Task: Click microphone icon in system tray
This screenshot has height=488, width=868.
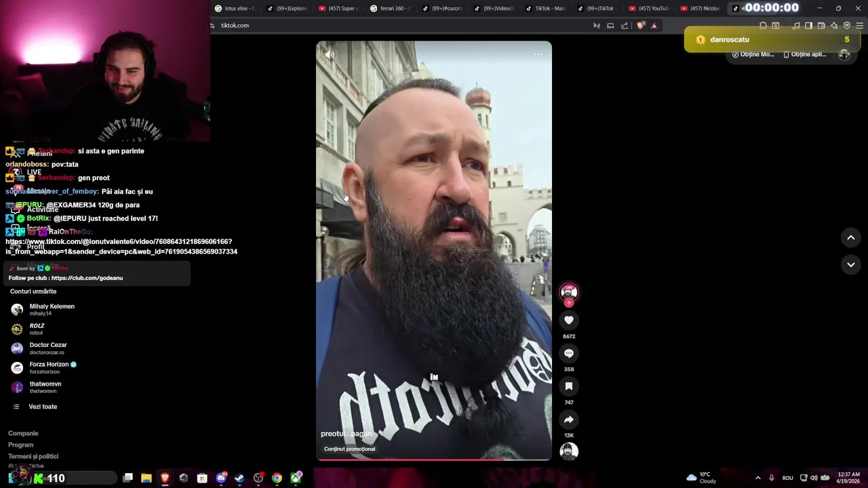Action: (x=772, y=478)
